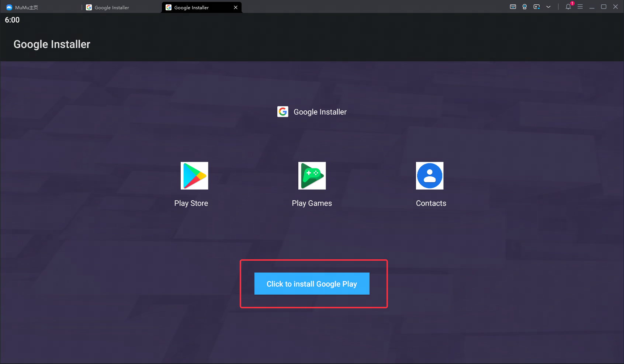The height and width of the screenshot is (364, 624).
Task: Switch to the inactive Google Installer tab
Action: (121, 7)
